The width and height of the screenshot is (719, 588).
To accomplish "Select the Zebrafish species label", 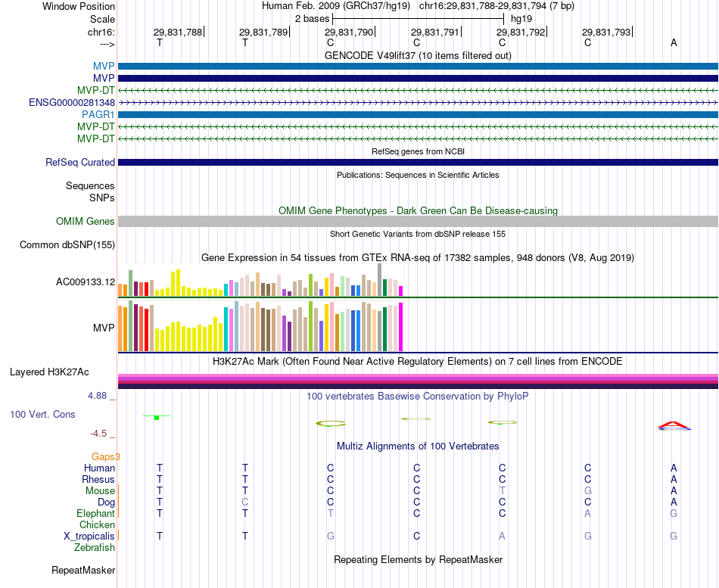I will pos(95,548).
